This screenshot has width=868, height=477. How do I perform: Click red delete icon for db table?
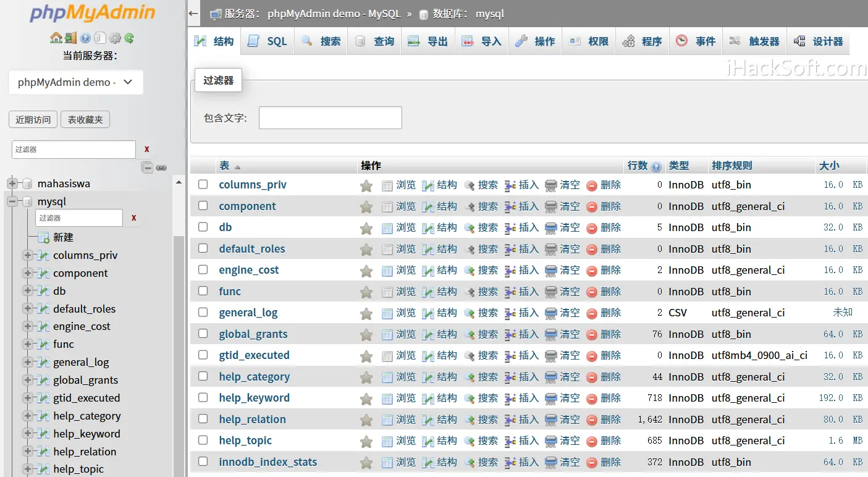coord(592,228)
